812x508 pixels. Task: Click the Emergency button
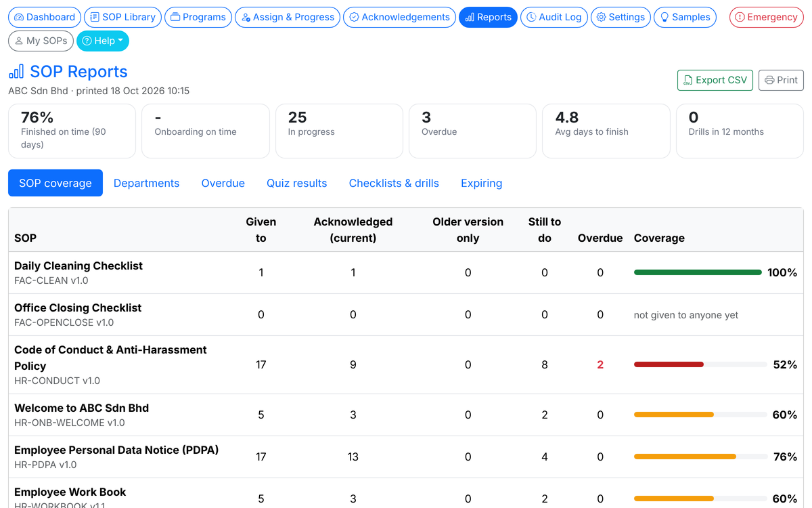pos(766,17)
